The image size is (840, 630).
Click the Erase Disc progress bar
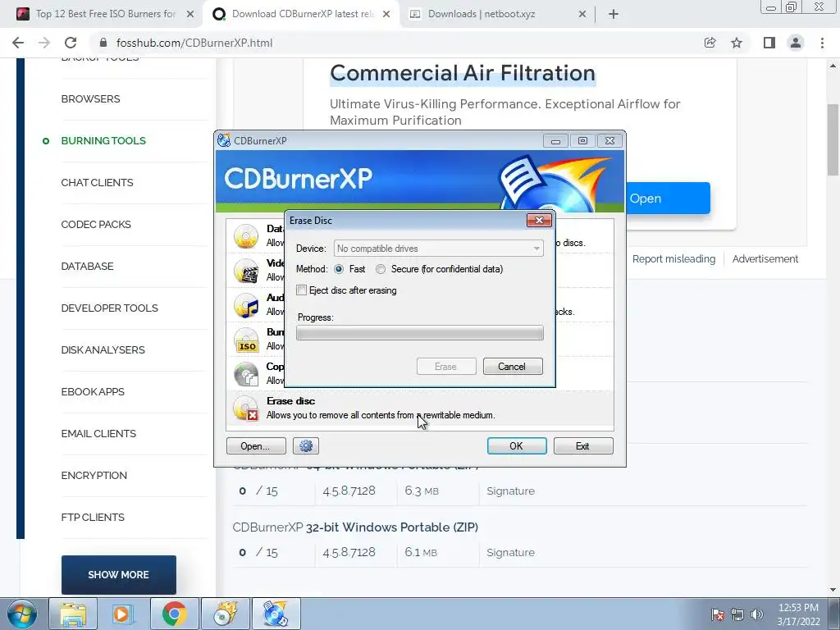[420, 333]
